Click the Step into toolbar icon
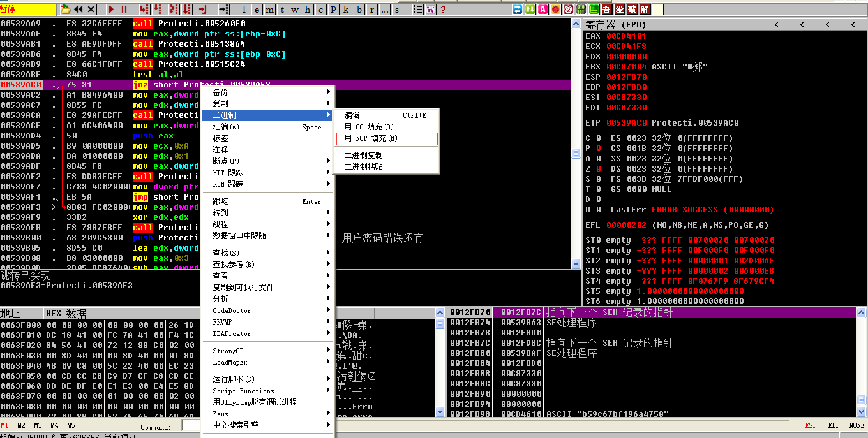Viewport: 868px width, 438px height. (144, 8)
